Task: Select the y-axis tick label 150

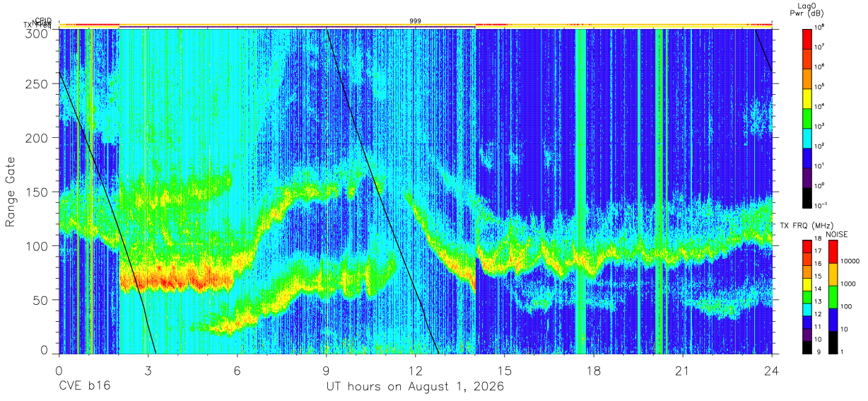Action: pos(39,192)
